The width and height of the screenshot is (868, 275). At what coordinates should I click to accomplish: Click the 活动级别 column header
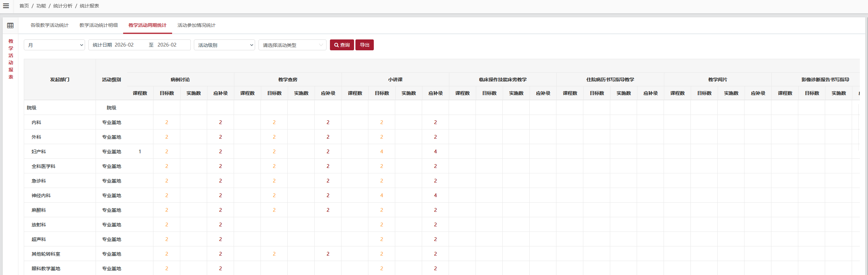[x=112, y=80]
